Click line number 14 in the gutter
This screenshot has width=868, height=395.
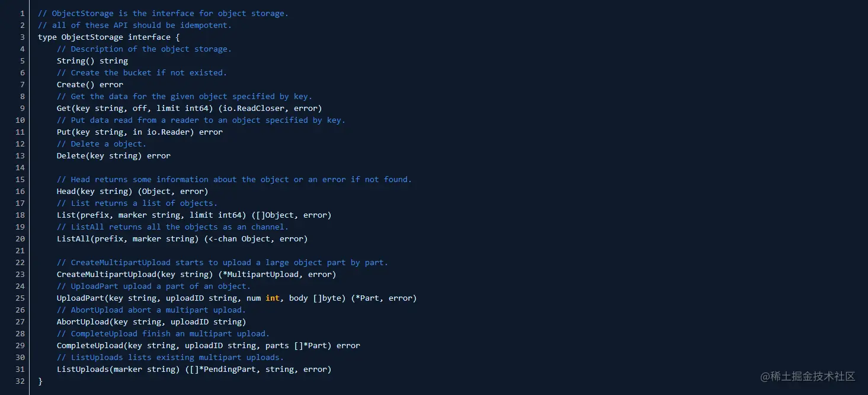[20, 167]
